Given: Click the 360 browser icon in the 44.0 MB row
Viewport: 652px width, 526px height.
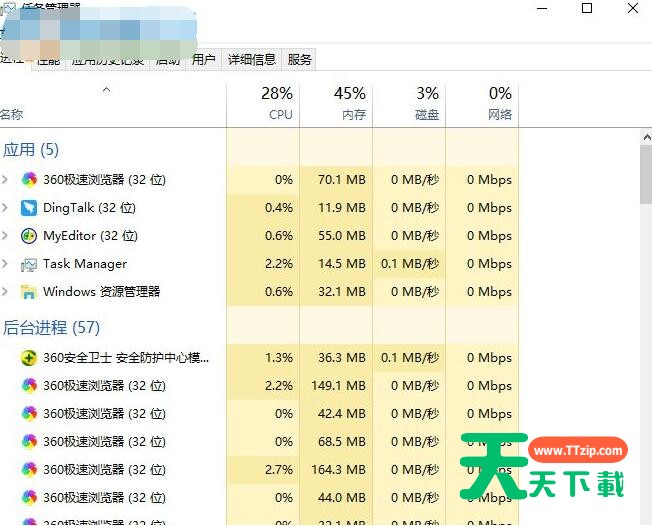Looking at the screenshot, I should [x=29, y=497].
